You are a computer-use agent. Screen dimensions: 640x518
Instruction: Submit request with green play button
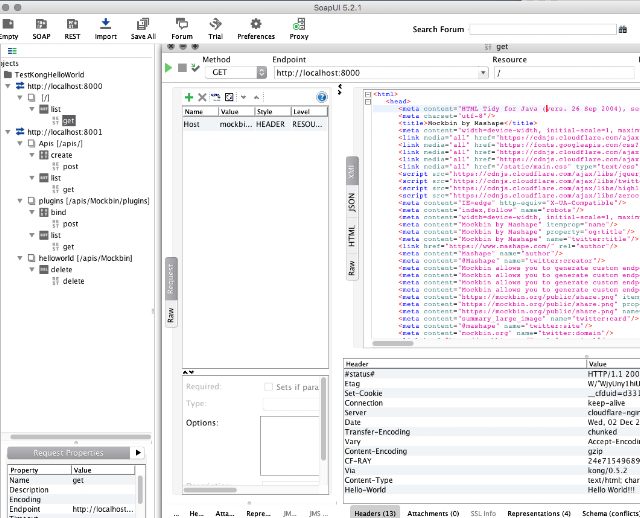coord(168,68)
